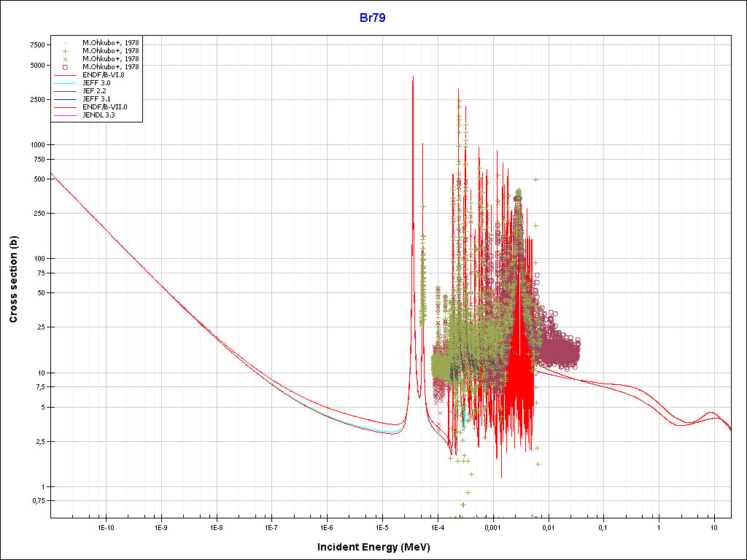Click the JEF 2.2 legend label
Screen dimensions: 747x560
coord(95,91)
